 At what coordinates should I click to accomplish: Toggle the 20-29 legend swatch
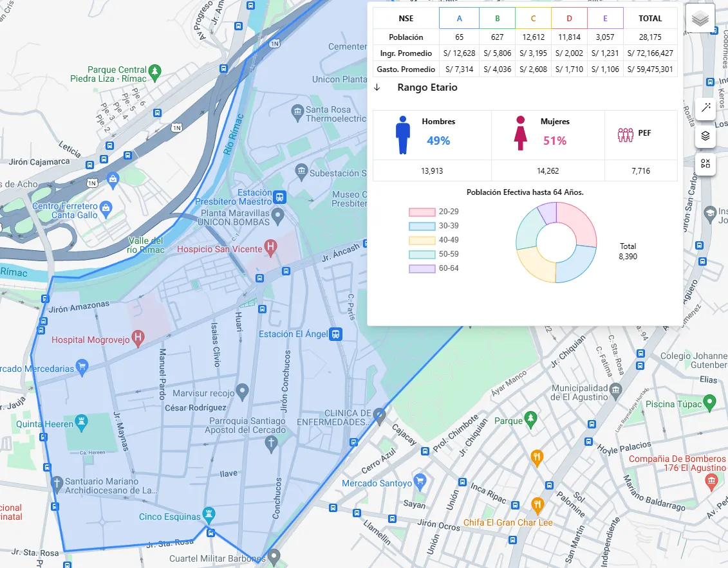coord(422,212)
